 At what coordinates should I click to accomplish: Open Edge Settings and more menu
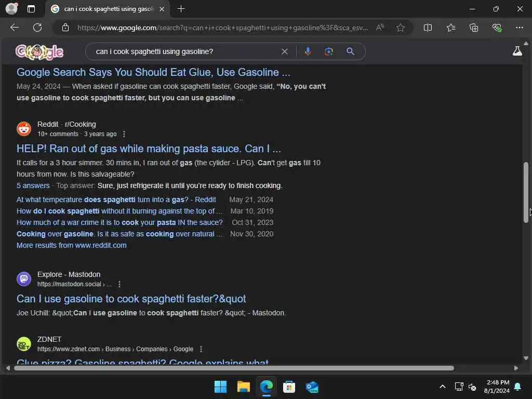(x=520, y=28)
